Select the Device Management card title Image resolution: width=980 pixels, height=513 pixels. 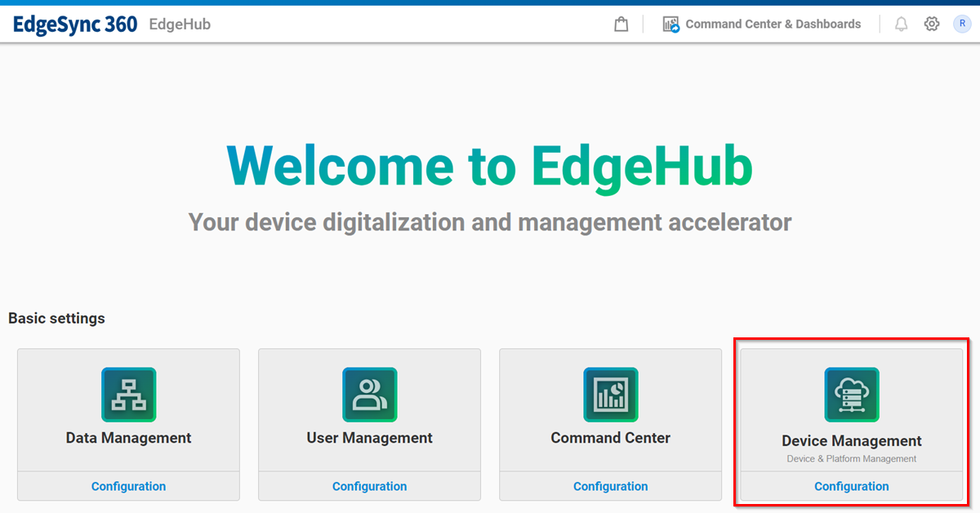point(851,441)
